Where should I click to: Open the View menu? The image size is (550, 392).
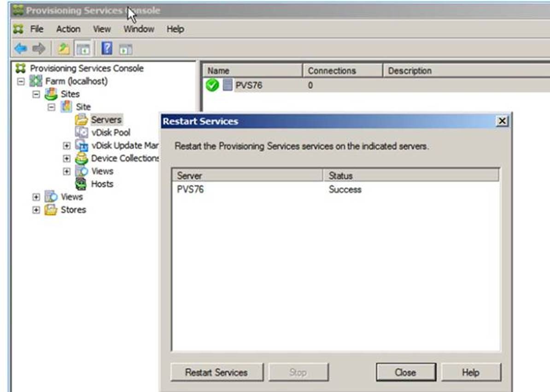[x=102, y=29]
